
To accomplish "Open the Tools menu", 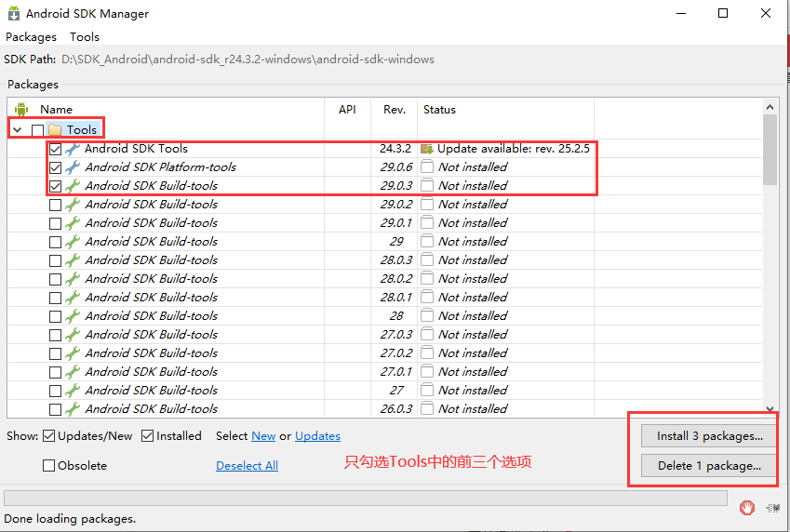I will 85,37.
